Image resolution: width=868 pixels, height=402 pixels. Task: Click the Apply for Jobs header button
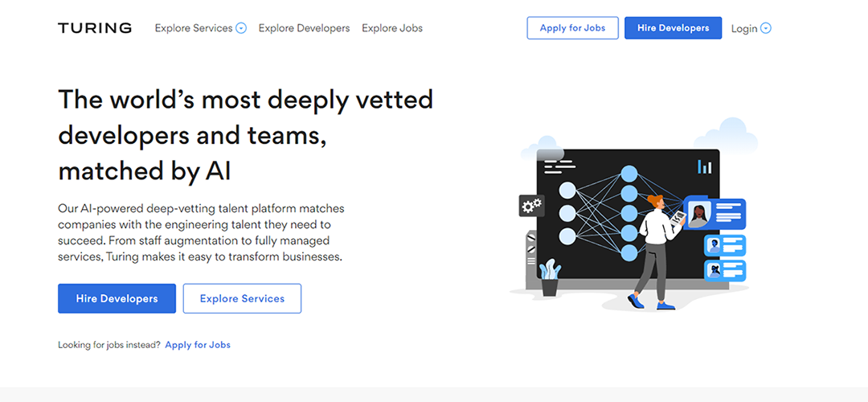(572, 27)
